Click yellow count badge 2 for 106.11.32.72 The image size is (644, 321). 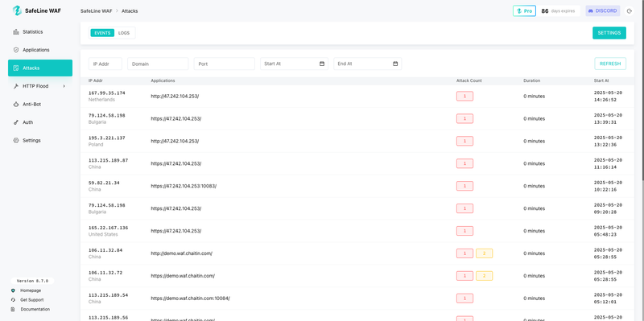click(x=485, y=276)
